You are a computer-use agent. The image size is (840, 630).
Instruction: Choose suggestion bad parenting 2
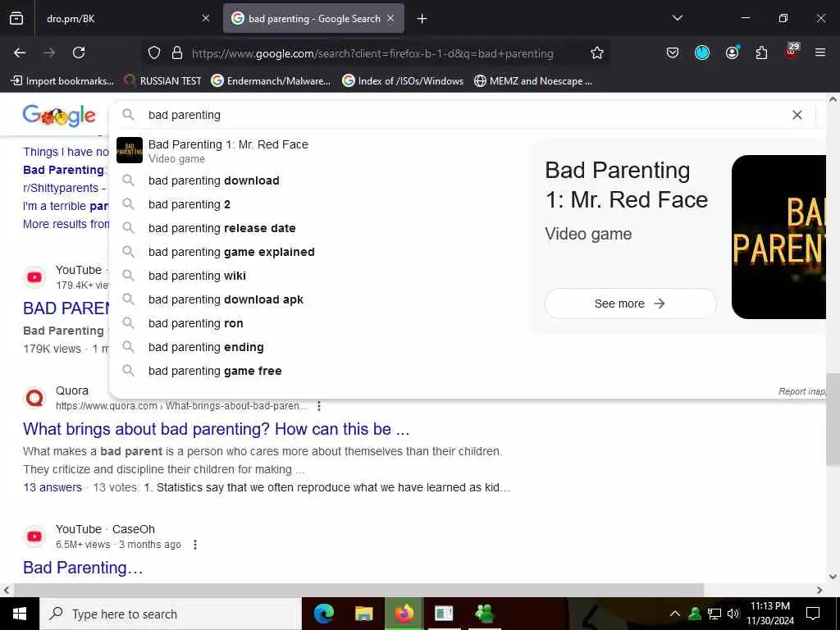[189, 204]
